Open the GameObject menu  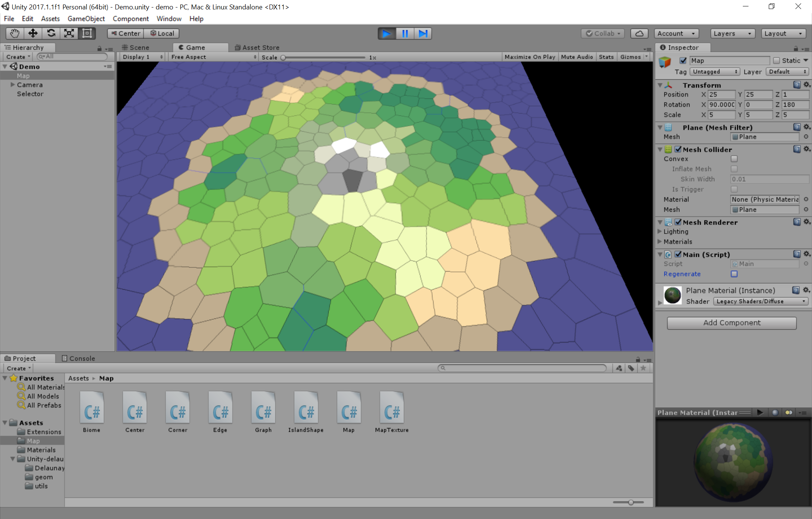(86, 18)
